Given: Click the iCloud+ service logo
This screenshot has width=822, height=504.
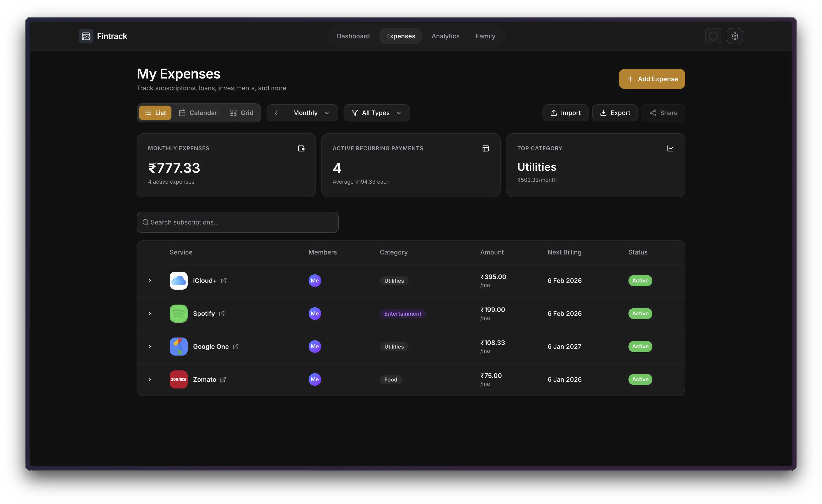Looking at the screenshot, I should click(x=178, y=280).
